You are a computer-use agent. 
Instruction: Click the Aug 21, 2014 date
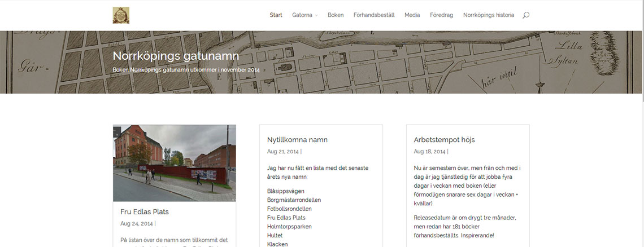click(x=283, y=151)
